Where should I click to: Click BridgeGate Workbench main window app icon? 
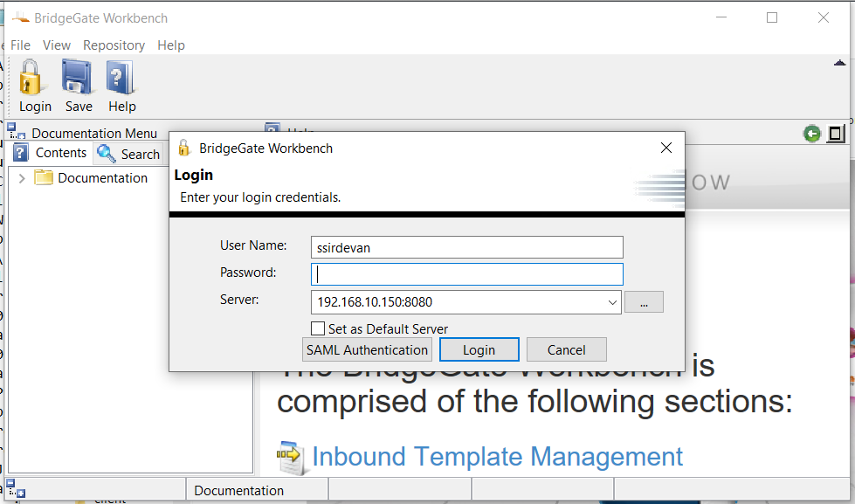[21, 18]
